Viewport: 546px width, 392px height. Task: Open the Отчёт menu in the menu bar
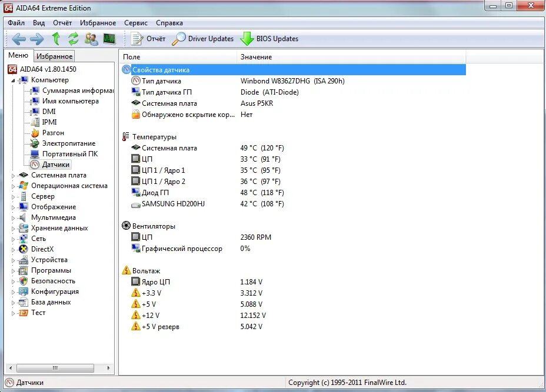[x=62, y=23]
